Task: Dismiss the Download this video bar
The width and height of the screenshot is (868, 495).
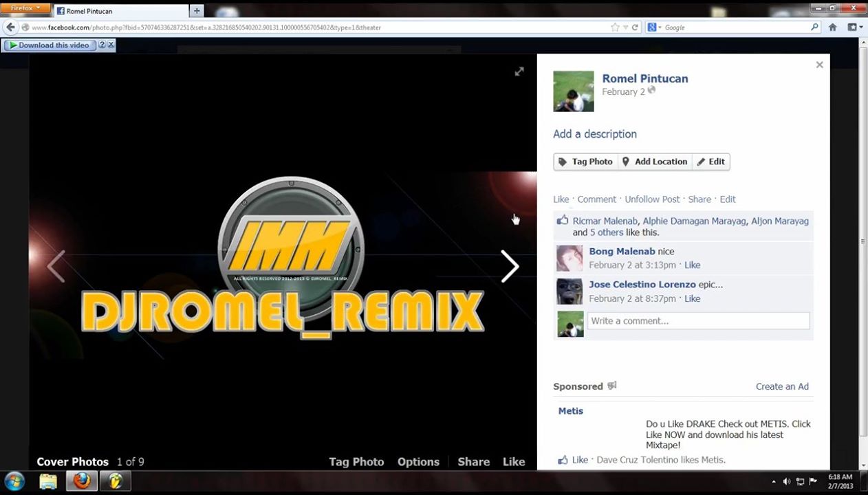Action: pos(111,45)
